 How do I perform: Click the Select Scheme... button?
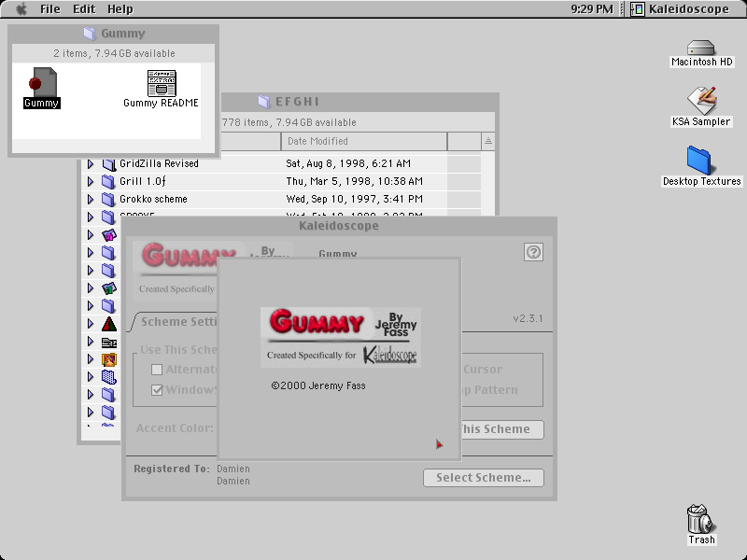pos(483,478)
